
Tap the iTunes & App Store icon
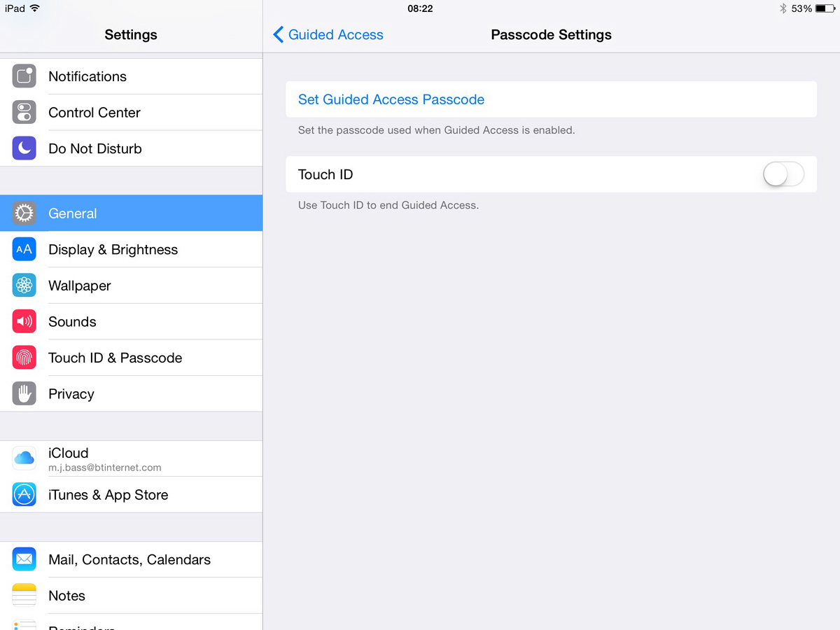click(24, 495)
